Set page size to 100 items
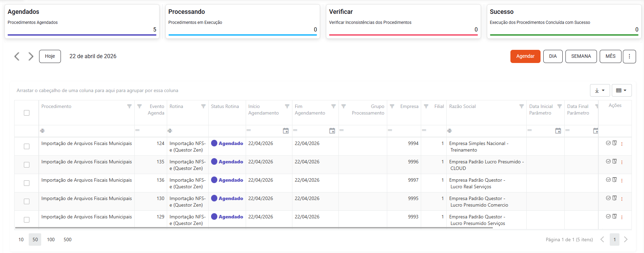Image resolution: width=644 pixels, height=253 pixels. coord(51,240)
